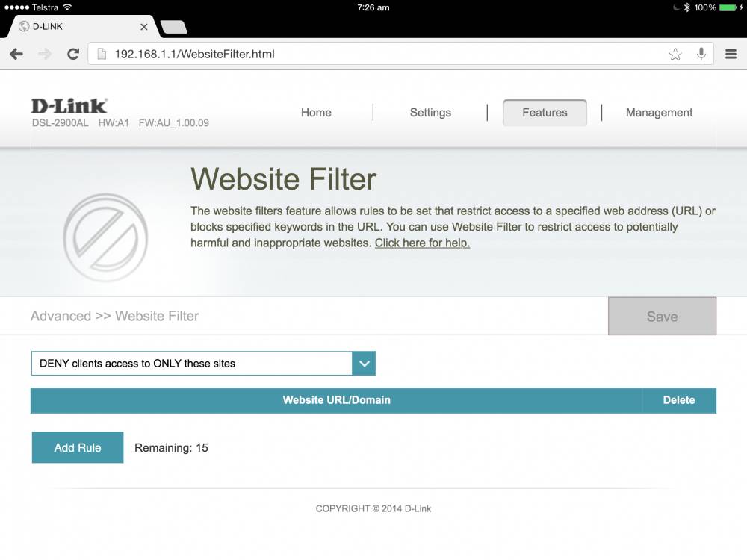
Task: Click the D-Link logo
Action: (x=69, y=106)
